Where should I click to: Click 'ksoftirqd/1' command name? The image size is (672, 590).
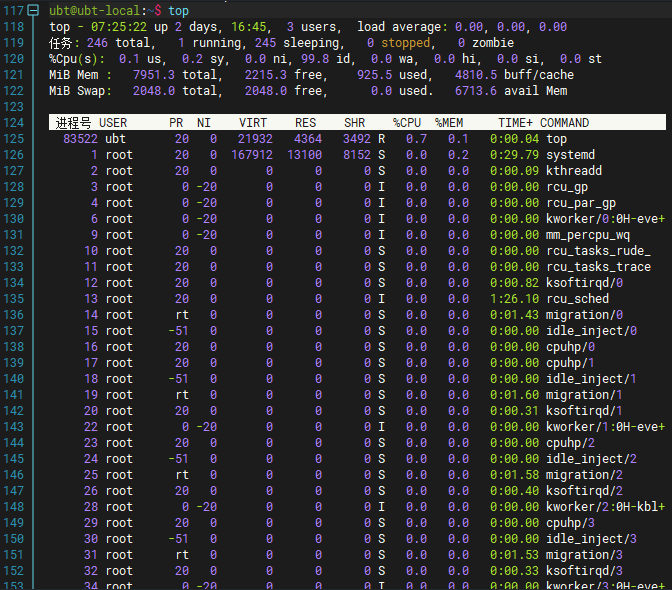(585, 411)
